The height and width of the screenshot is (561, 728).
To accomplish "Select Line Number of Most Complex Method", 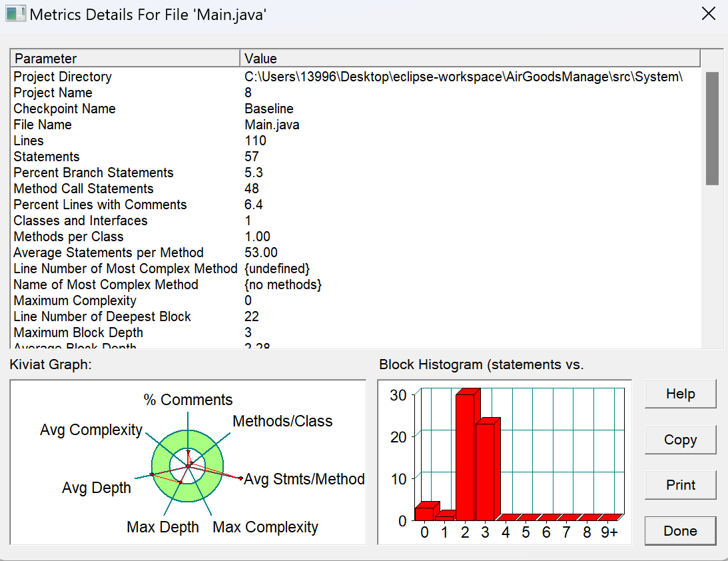I will coord(355,269).
